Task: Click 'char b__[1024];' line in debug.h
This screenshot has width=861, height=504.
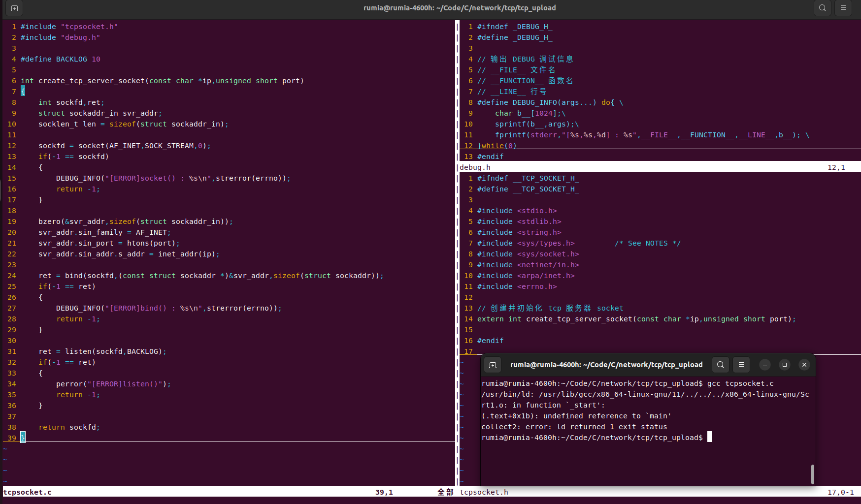Action: click(530, 113)
